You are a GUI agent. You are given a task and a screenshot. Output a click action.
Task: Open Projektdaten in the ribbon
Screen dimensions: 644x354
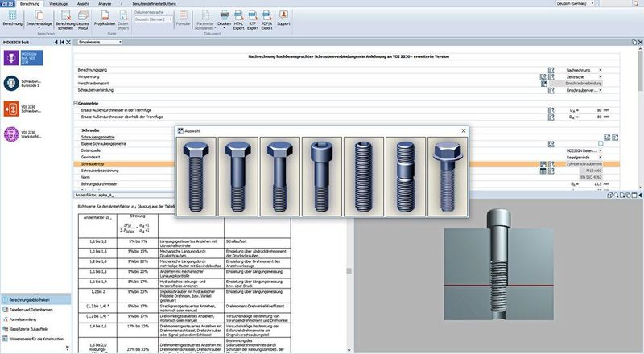point(105,18)
